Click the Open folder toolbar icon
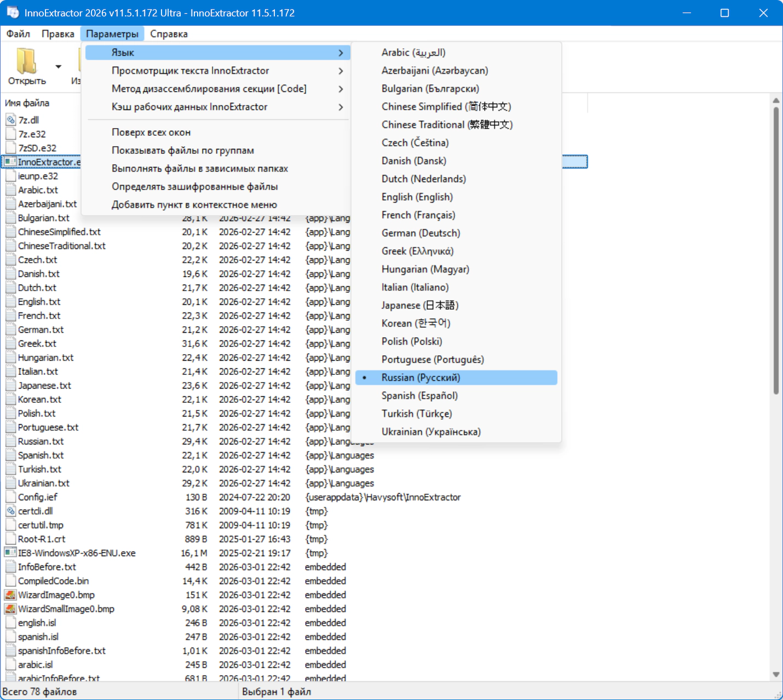 click(26, 61)
